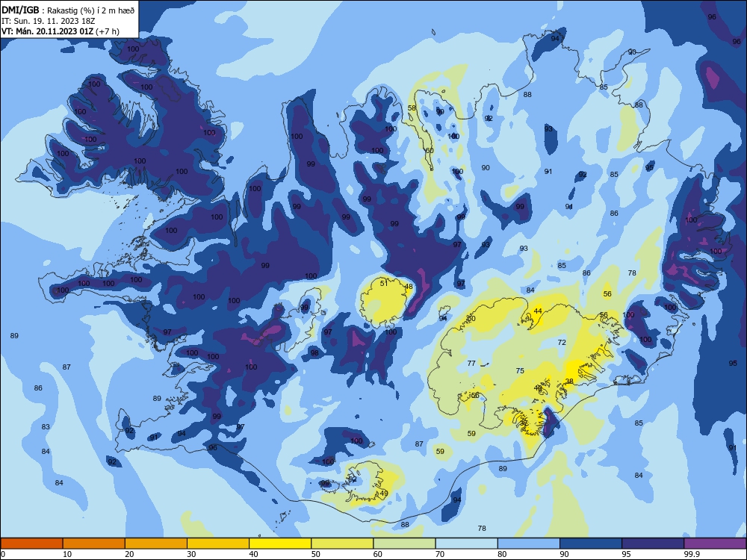Click the legend scale label '70'

pos(440,554)
